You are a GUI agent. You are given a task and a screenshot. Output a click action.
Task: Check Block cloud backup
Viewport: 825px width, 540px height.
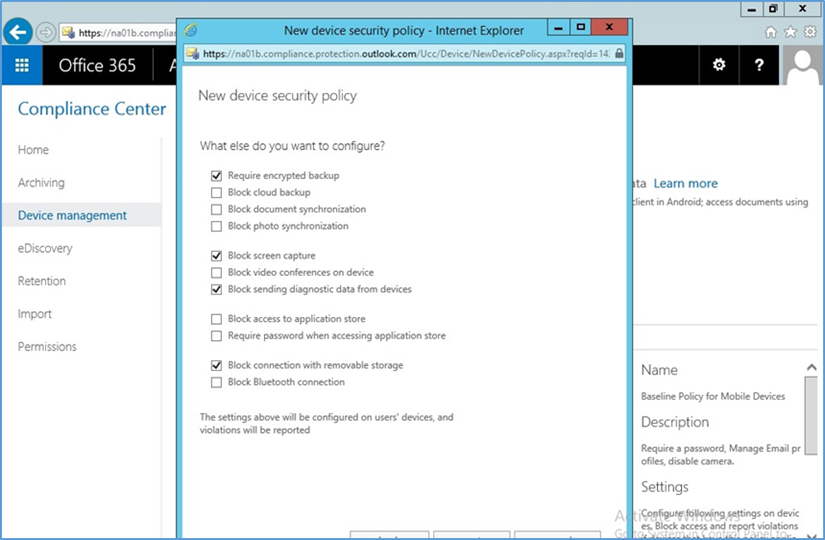click(x=216, y=193)
